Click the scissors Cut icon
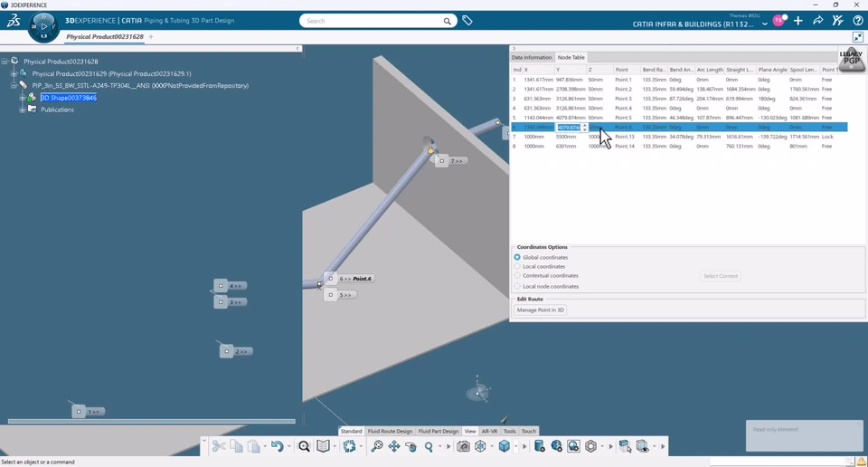Viewport: 868px width, 467px height. click(219, 446)
